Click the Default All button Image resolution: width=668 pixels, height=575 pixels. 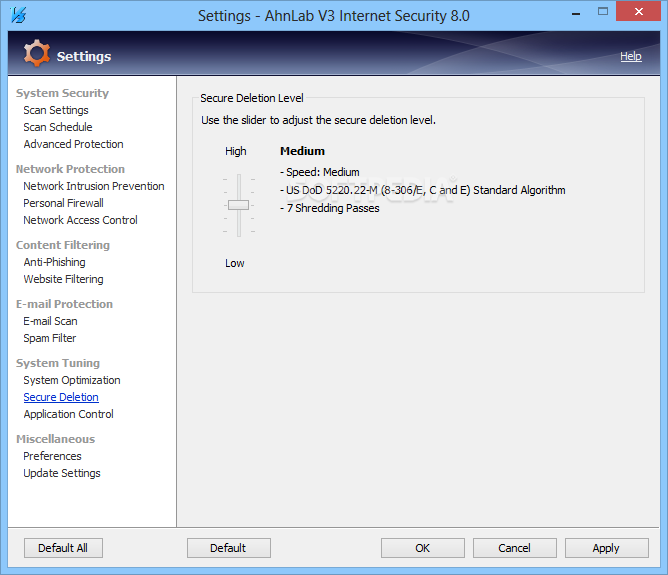coord(63,548)
